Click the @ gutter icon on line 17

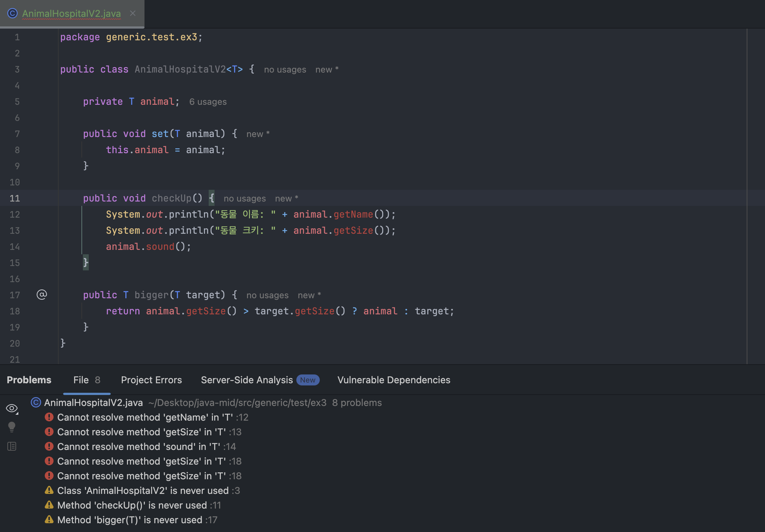(x=42, y=295)
